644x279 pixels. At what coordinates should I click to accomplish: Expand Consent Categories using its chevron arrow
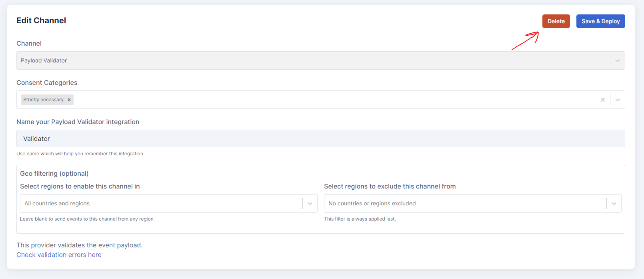pos(617,100)
